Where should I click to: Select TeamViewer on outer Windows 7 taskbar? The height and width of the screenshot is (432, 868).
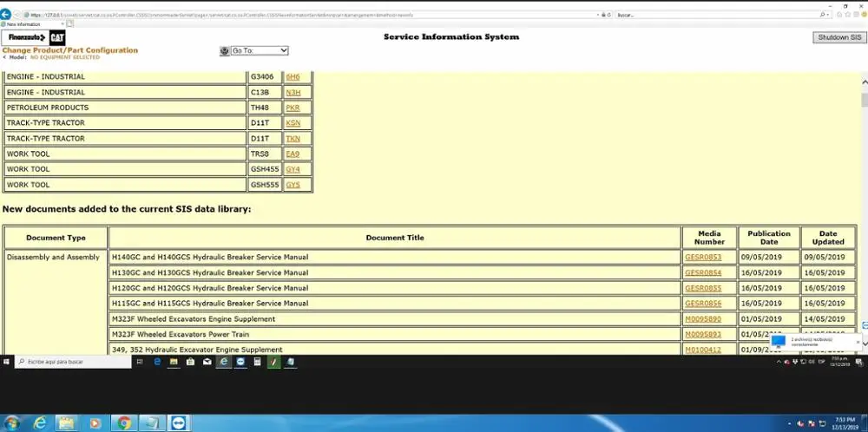178,423
